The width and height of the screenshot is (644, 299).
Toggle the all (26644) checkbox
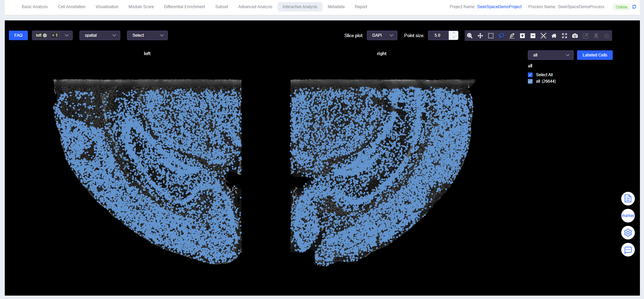(x=530, y=81)
